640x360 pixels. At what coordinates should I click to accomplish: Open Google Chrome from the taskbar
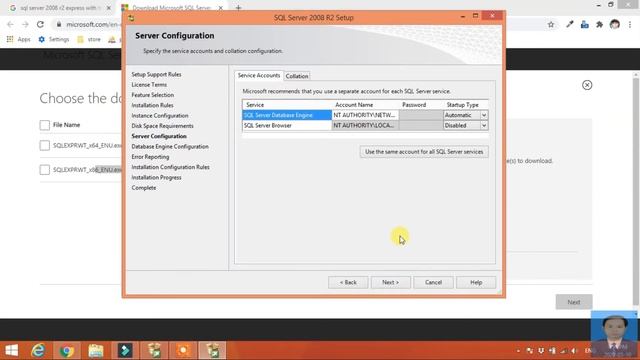coord(67,350)
